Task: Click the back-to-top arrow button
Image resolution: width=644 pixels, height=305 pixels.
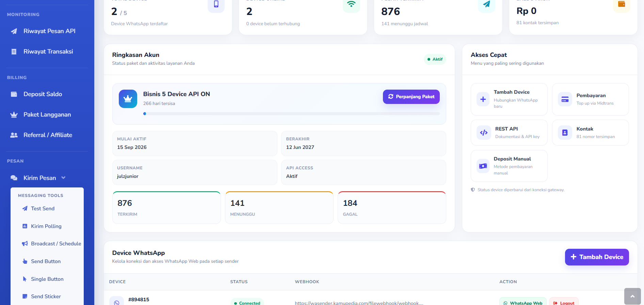Action: coord(632,296)
